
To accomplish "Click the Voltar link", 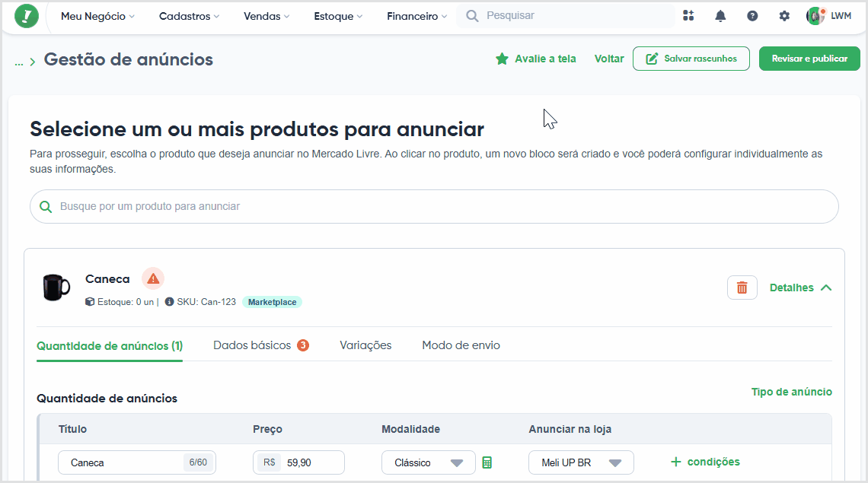I will coord(609,59).
